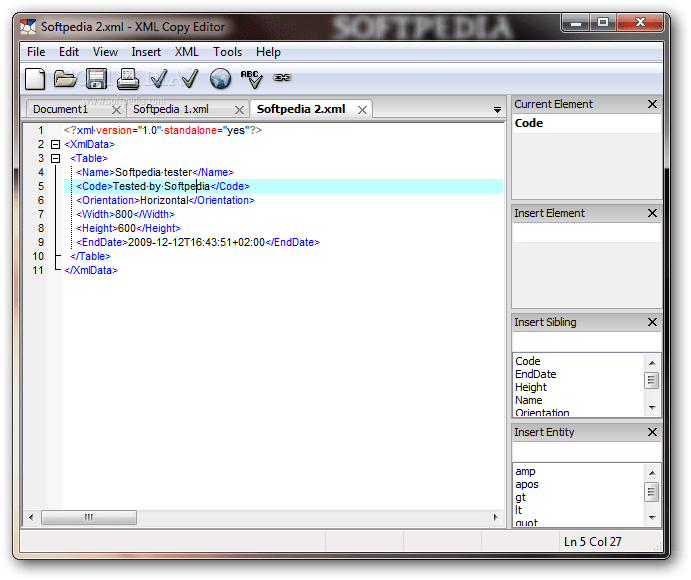Click the Horizontal value on line 6

[x=164, y=201]
